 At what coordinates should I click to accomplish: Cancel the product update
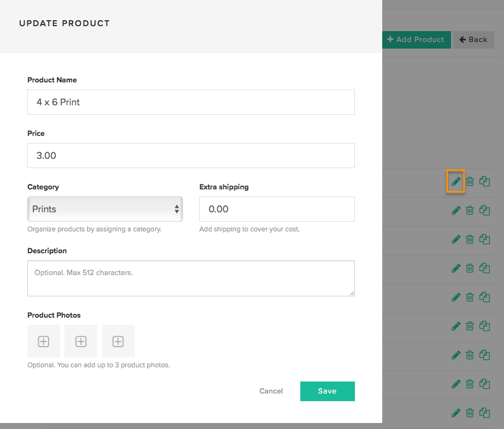pyautogui.click(x=271, y=391)
